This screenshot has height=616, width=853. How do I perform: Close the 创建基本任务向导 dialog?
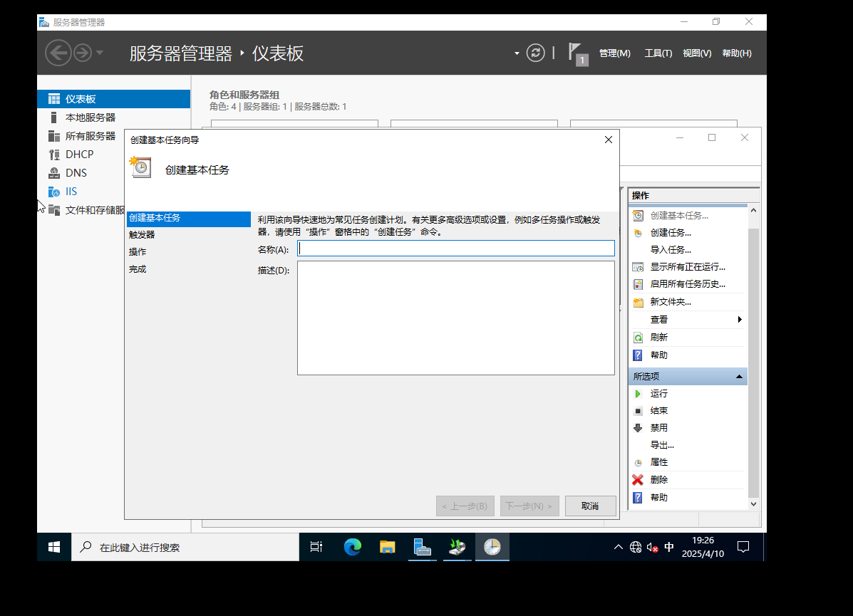pyautogui.click(x=609, y=140)
